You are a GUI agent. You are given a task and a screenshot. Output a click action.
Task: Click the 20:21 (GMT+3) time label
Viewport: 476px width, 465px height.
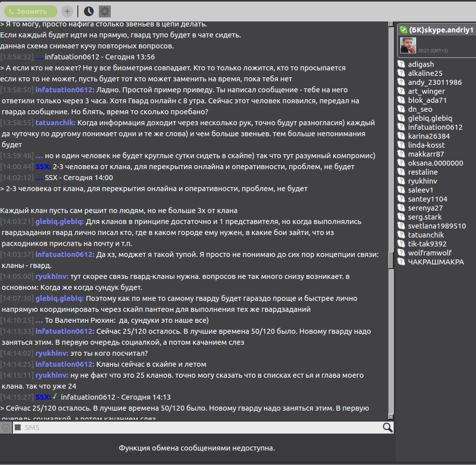(x=433, y=51)
